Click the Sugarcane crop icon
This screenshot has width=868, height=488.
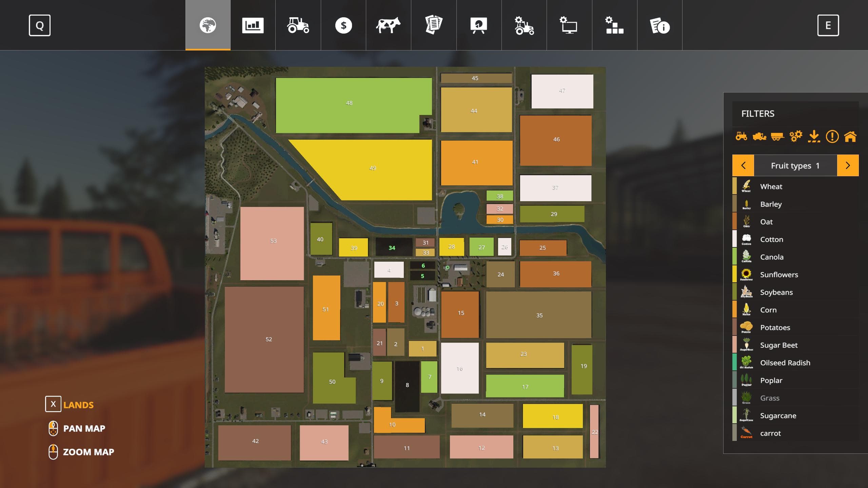coord(746,415)
